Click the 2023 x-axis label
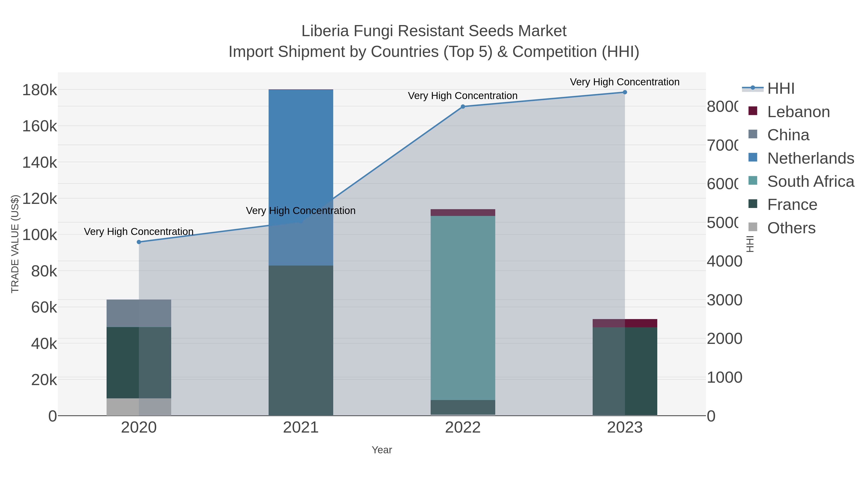The image size is (868, 488). tap(625, 428)
